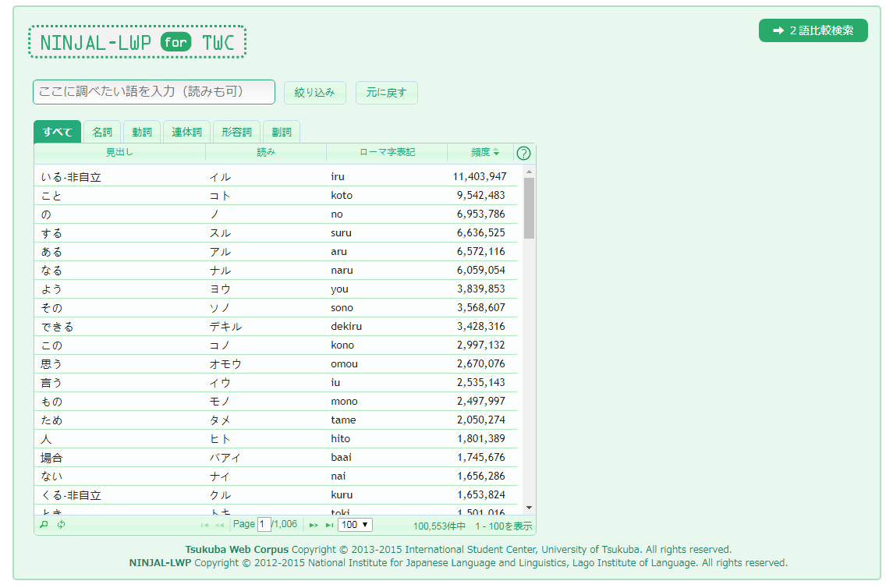The width and height of the screenshot is (893, 588).
Task: Switch to the 連体詞 tab
Action: point(187,132)
